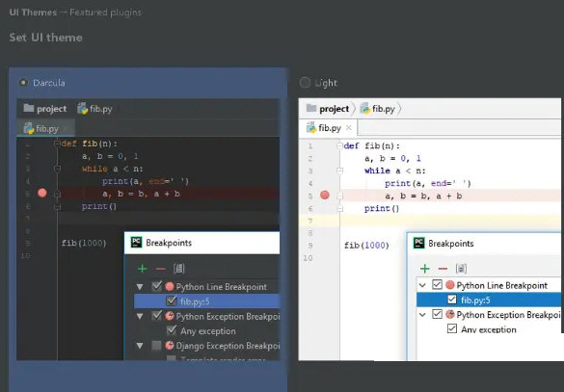This screenshot has width=564, height=392.
Task: Click the PyCharm icon in Light Breakpoints dialog
Action: click(x=418, y=244)
